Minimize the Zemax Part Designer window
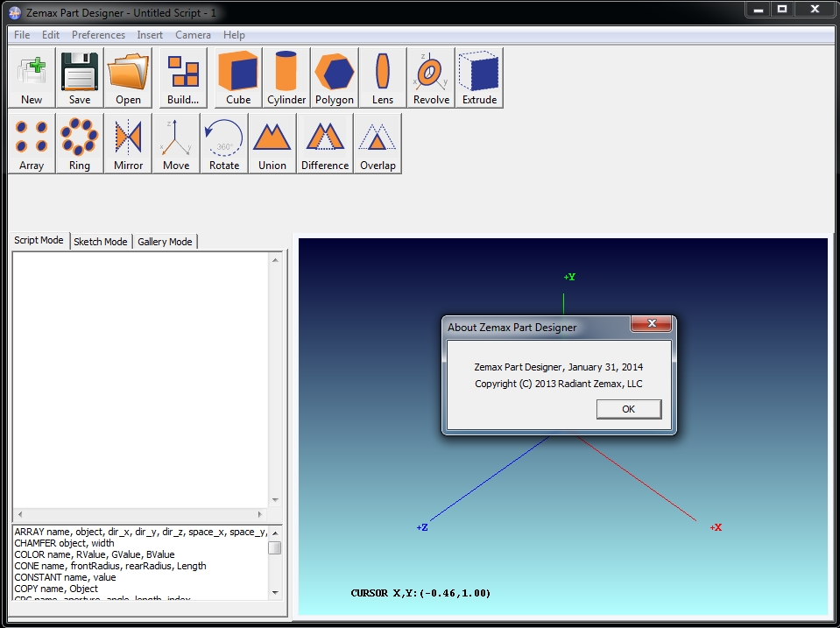Screen dimensions: 840x628 coord(758,9)
